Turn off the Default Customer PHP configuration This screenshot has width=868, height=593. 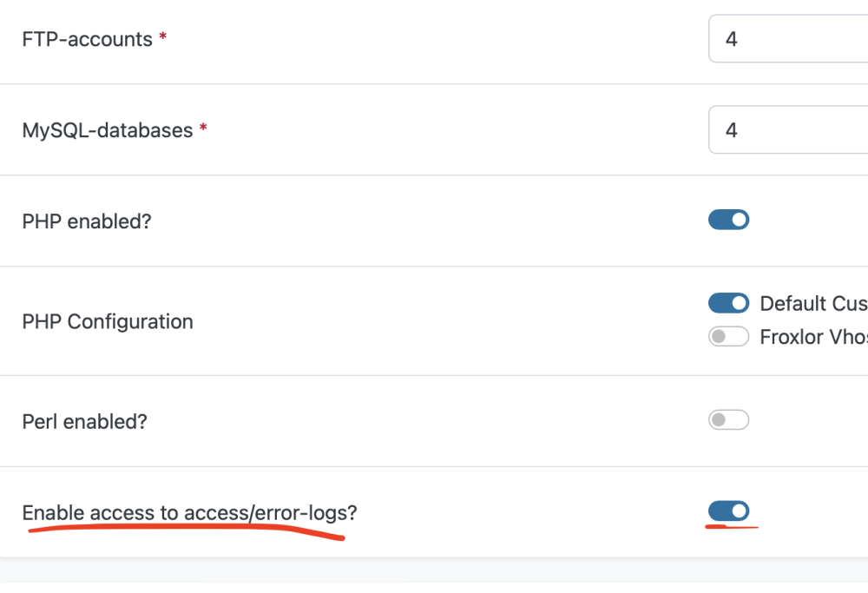pyautogui.click(x=728, y=303)
